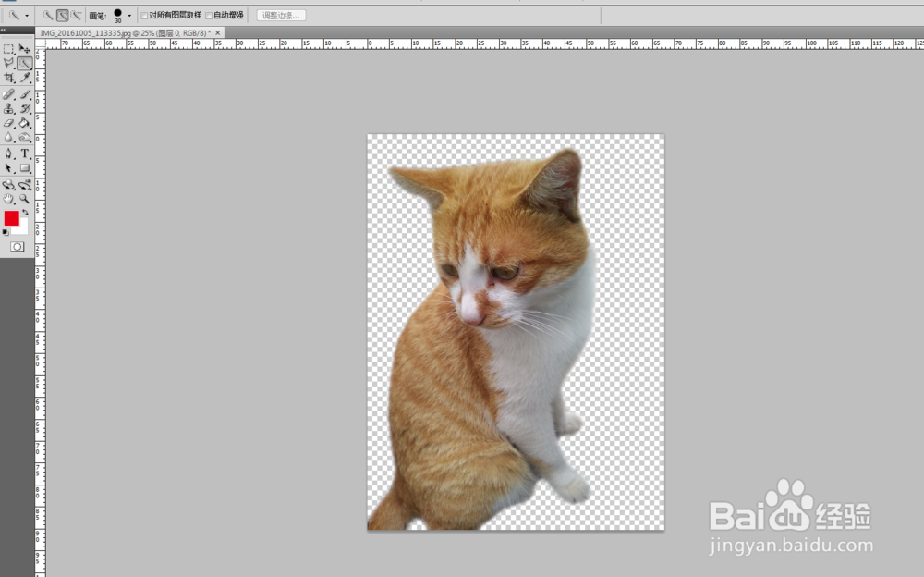Open the tool preset picker dropdown

point(27,16)
